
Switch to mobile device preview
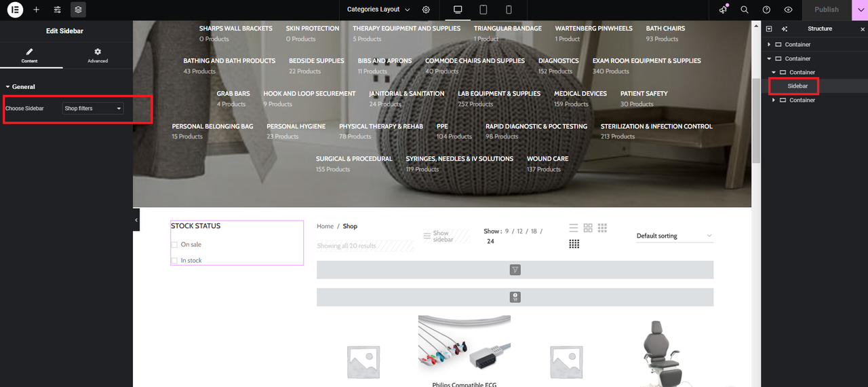coord(508,10)
